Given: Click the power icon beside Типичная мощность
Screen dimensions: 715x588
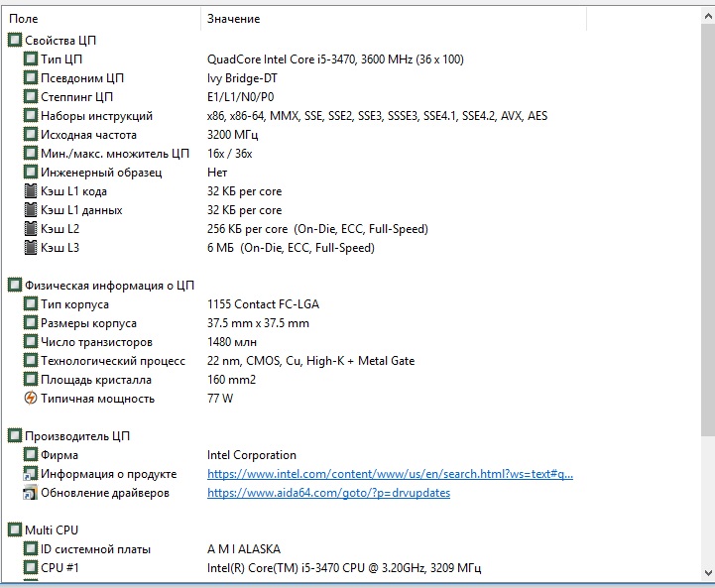Looking at the screenshot, I should click(x=31, y=399).
